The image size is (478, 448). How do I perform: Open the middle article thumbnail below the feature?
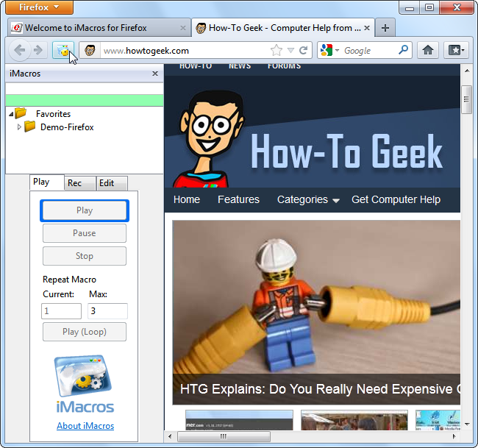tap(354, 420)
